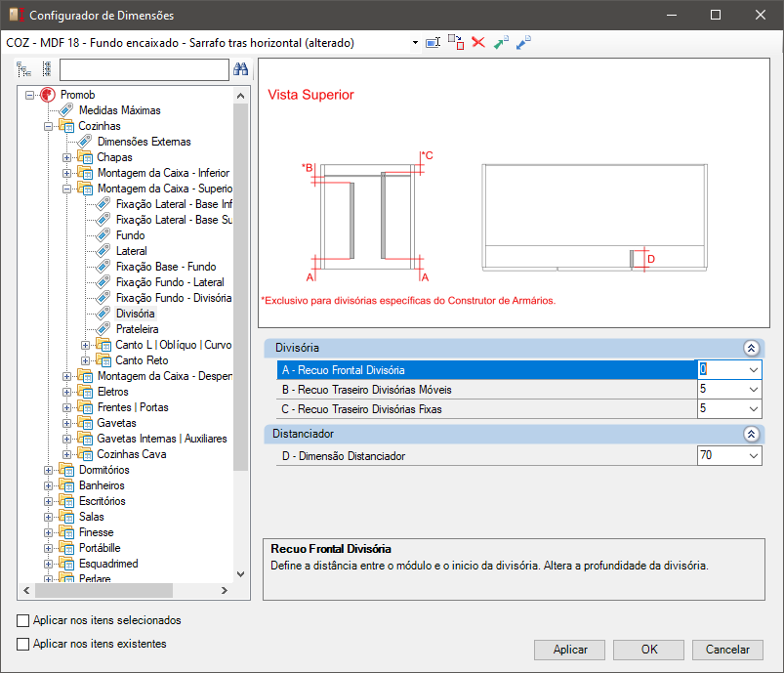The height and width of the screenshot is (673, 784).
Task: Click the tree vertical scrollbar thumb
Action: pos(241,287)
